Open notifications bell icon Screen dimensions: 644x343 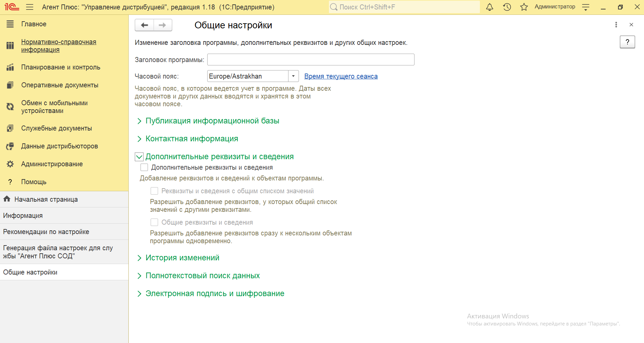tap(490, 7)
